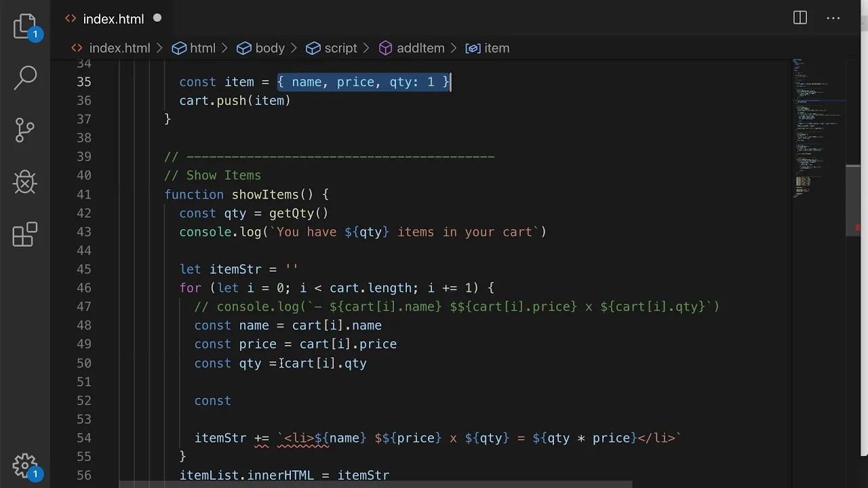Image resolution: width=868 pixels, height=488 pixels.
Task: Click the commented console.log on line 47
Action: tap(456, 307)
